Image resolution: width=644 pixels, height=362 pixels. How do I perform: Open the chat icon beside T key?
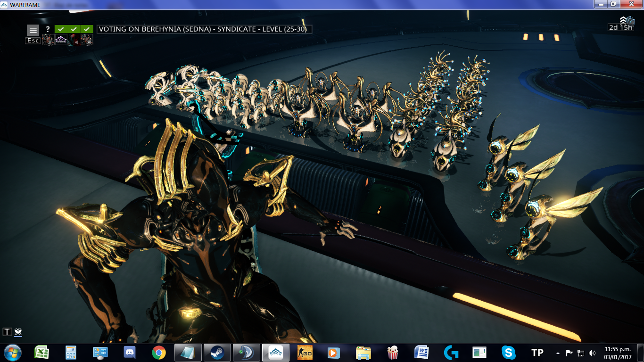[x=18, y=332]
